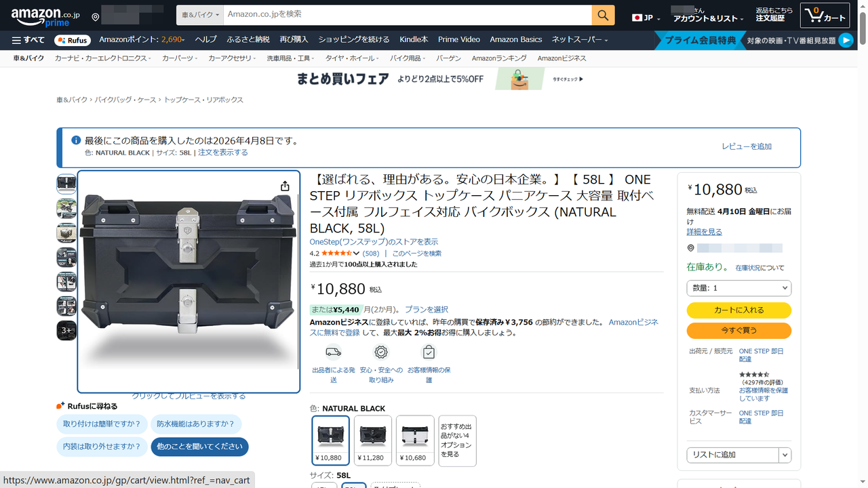Screen dimensions: 868x488
Task: Choose the ¥10,680 silver color swatch
Action: pyautogui.click(x=415, y=440)
